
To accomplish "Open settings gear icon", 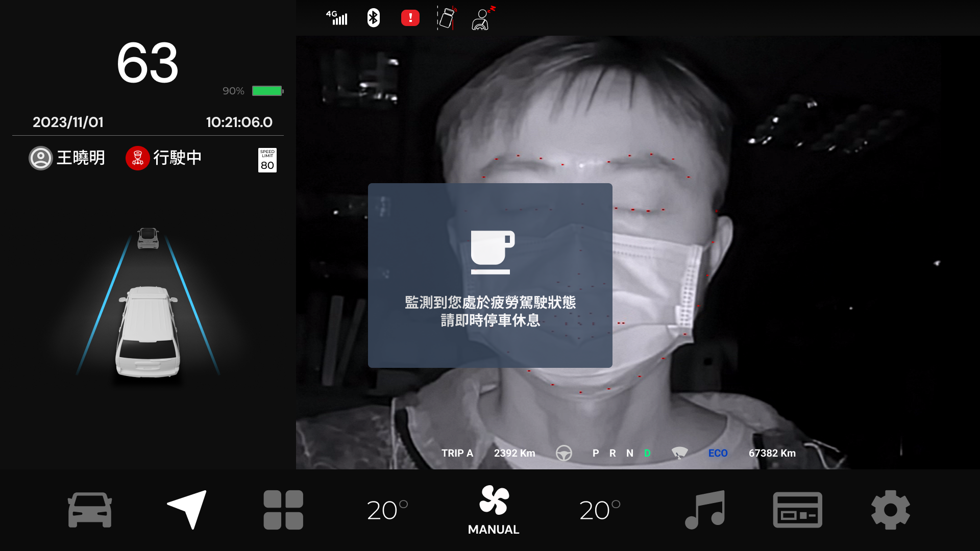I will coord(890,510).
